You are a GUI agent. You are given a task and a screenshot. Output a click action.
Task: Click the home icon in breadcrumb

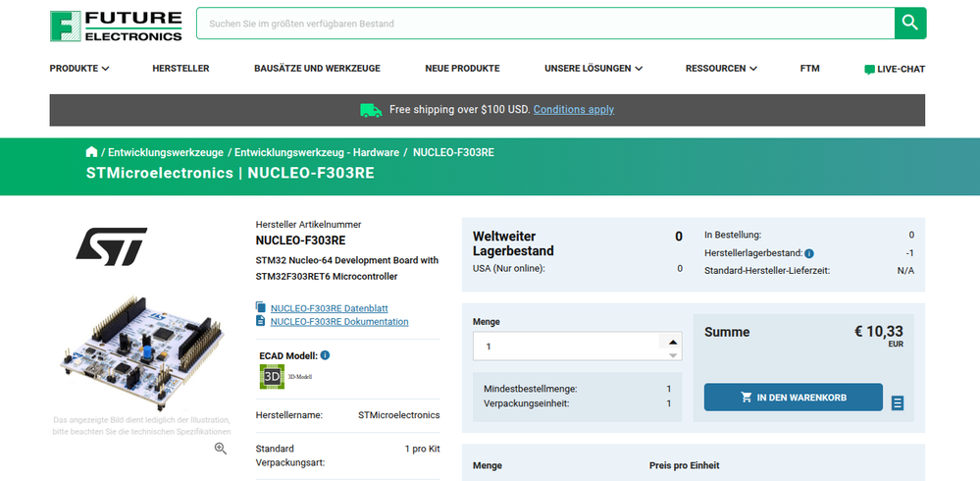click(x=91, y=152)
